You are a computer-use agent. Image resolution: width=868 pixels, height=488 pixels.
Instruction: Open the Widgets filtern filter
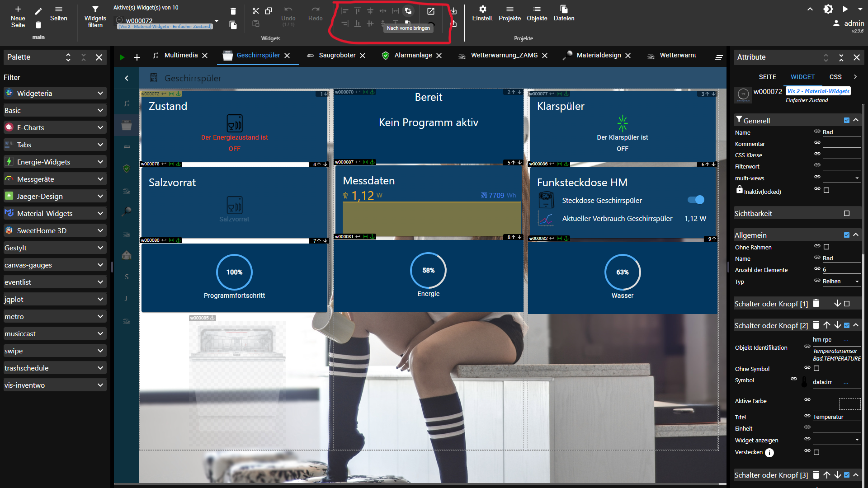pos(95,17)
